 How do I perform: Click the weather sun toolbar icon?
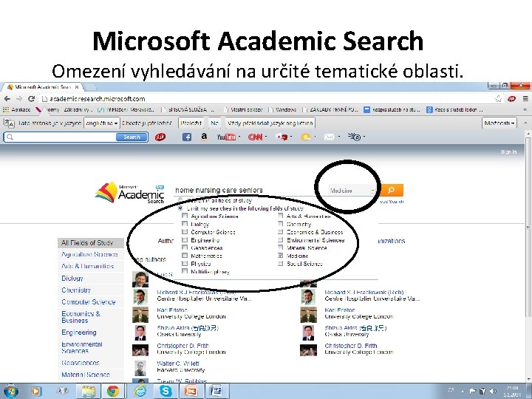click(306, 137)
